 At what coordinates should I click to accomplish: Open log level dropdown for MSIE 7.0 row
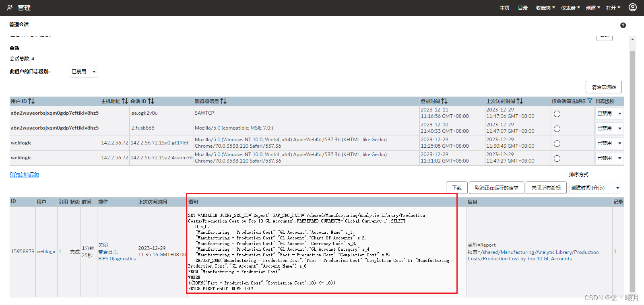tap(609, 128)
